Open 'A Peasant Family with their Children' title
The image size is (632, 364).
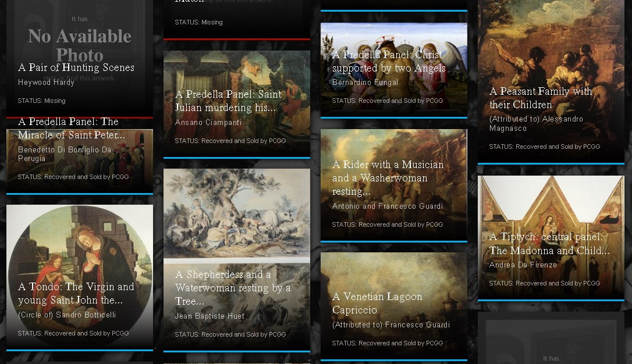[x=541, y=98]
